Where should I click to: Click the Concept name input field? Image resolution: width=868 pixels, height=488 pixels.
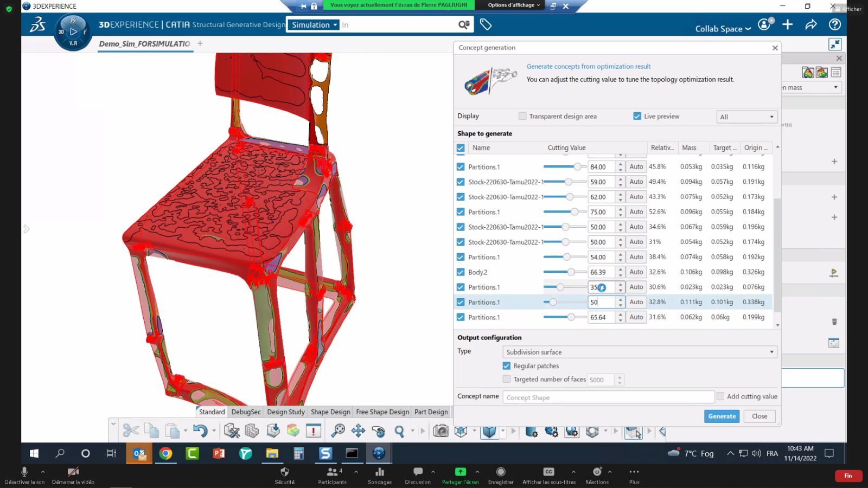pyautogui.click(x=609, y=397)
